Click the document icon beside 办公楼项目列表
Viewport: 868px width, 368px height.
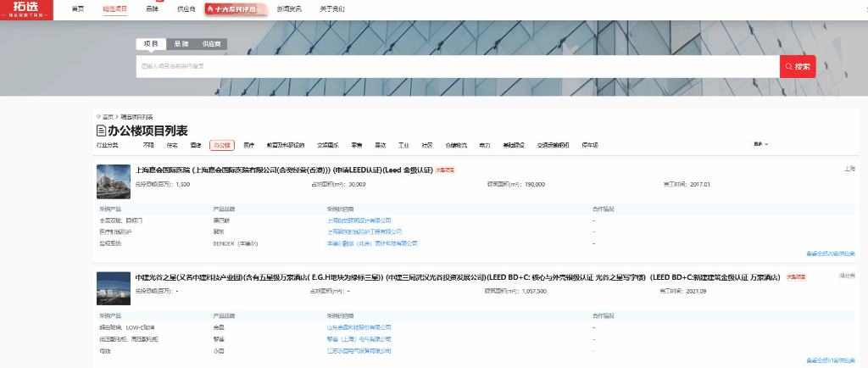point(101,131)
